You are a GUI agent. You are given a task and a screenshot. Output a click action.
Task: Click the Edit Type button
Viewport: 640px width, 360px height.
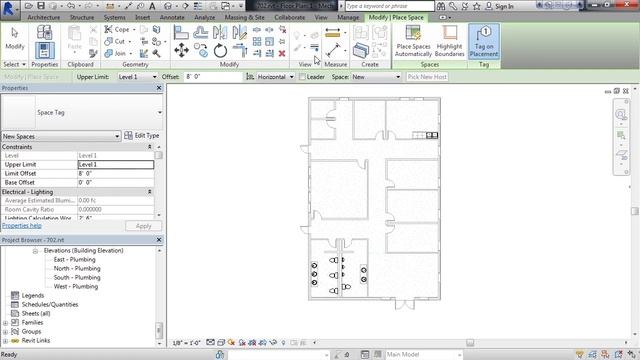(x=142, y=136)
